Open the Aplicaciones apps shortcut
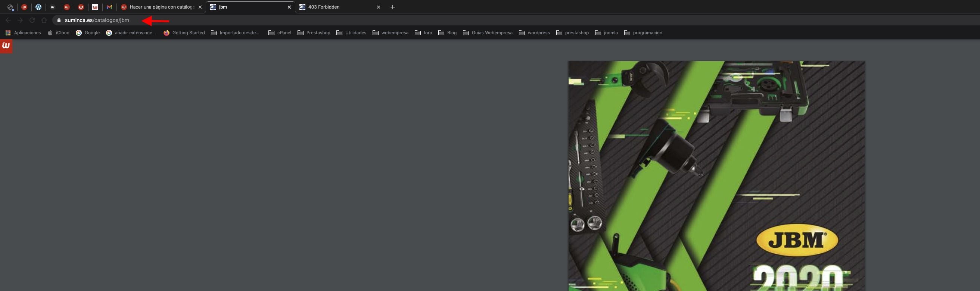This screenshot has width=980, height=291. [x=23, y=33]
